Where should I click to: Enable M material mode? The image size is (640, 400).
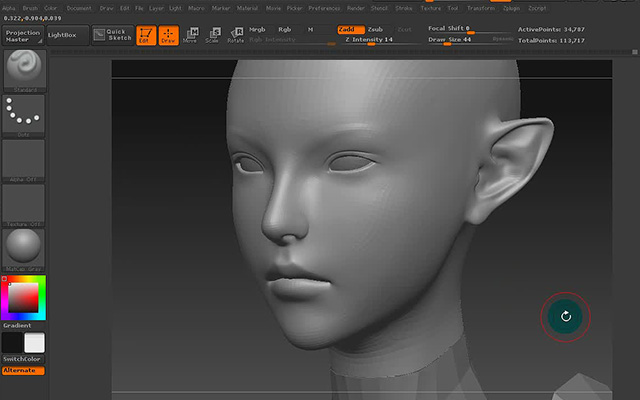[x=311, y=30]
